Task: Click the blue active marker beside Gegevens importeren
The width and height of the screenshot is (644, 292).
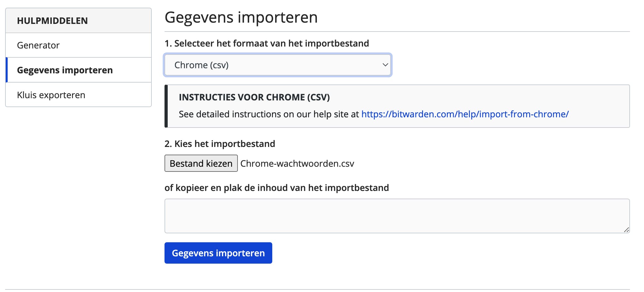Action: (x=7, y=70)
